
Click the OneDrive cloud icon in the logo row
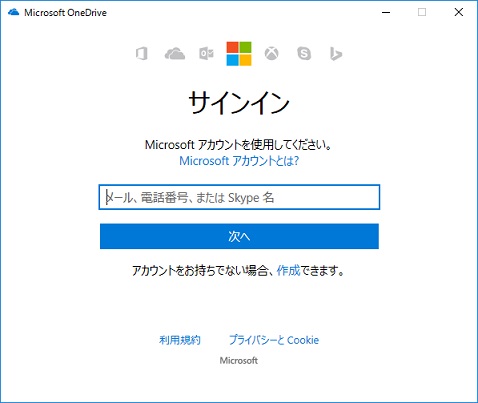[x=175, y=54]
